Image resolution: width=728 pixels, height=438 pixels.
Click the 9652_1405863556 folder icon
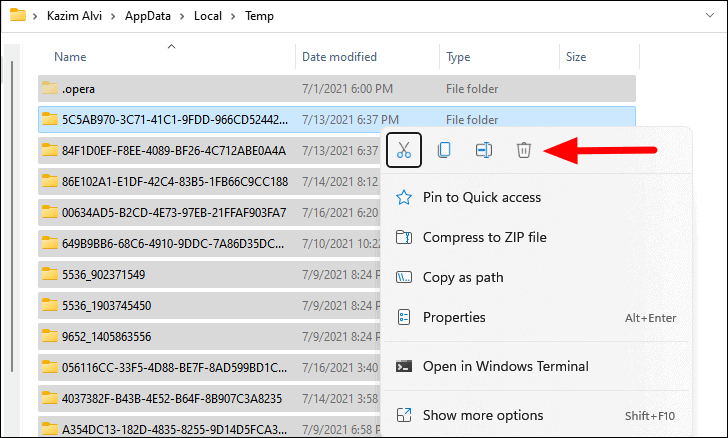(x=49, y=336)
